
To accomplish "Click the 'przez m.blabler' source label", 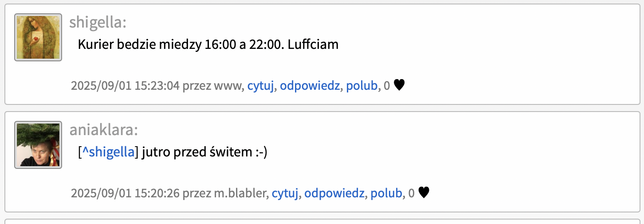I will (x=225, y=193).
